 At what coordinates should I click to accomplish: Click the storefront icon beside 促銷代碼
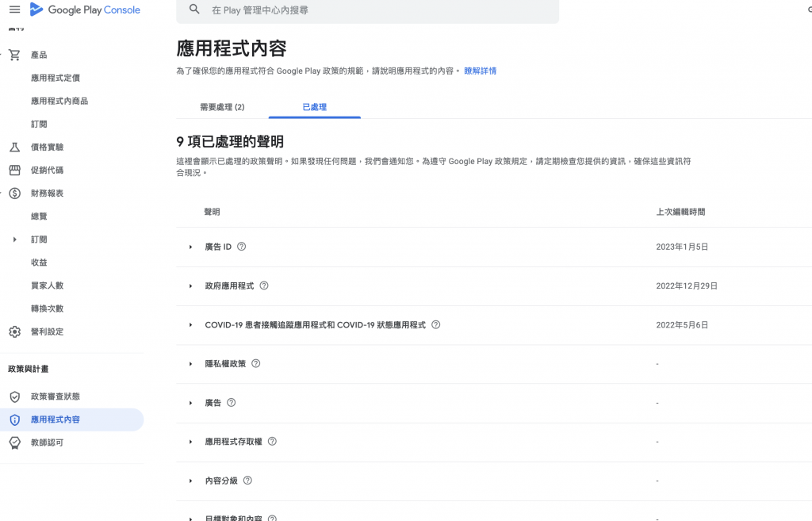tap(14, 170)
